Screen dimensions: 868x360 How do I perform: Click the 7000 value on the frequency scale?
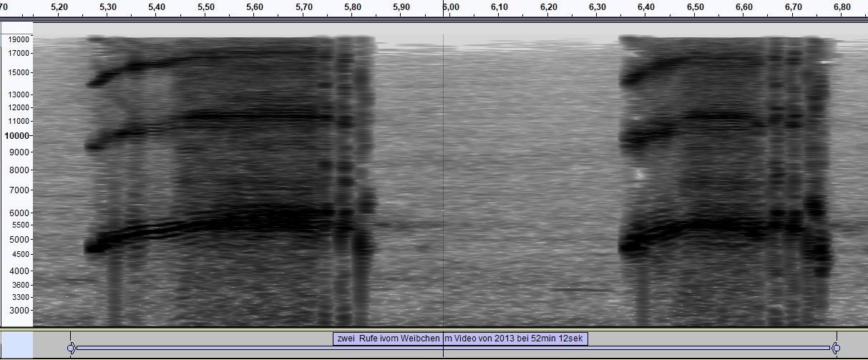pos(19,190)
